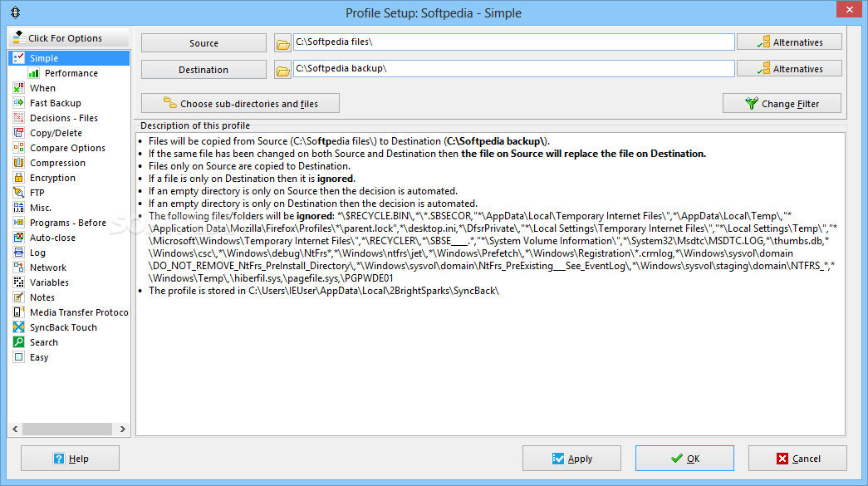Image resolution: width=868 pixels, height=486 pixels.
Task: Open Click For Options menu
Action: coord(69,38)
